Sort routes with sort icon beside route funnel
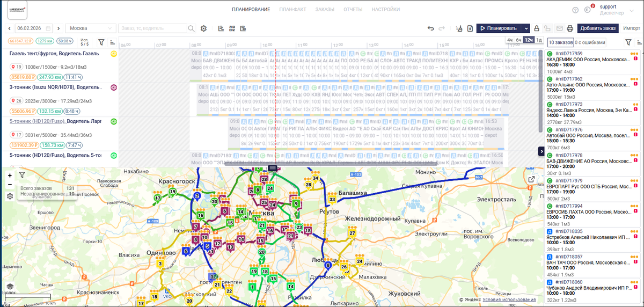The image size is (644, 307). [x=113, y=42]
